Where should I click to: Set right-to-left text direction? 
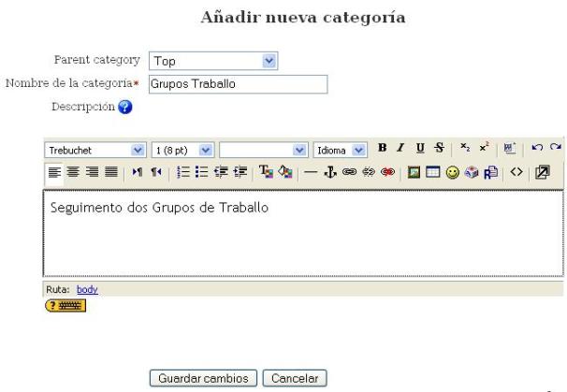pos(156,172)
